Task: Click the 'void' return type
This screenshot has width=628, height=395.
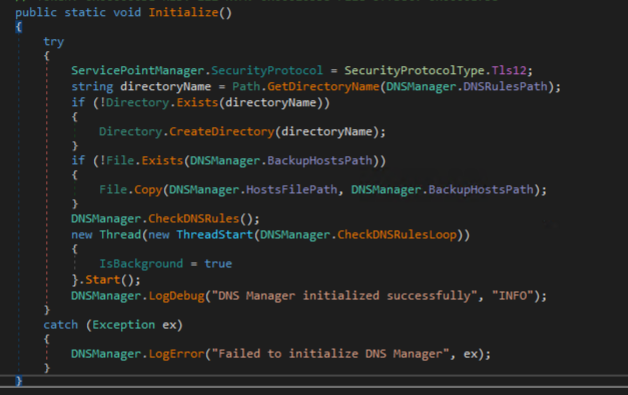Action: pos(127,12)
